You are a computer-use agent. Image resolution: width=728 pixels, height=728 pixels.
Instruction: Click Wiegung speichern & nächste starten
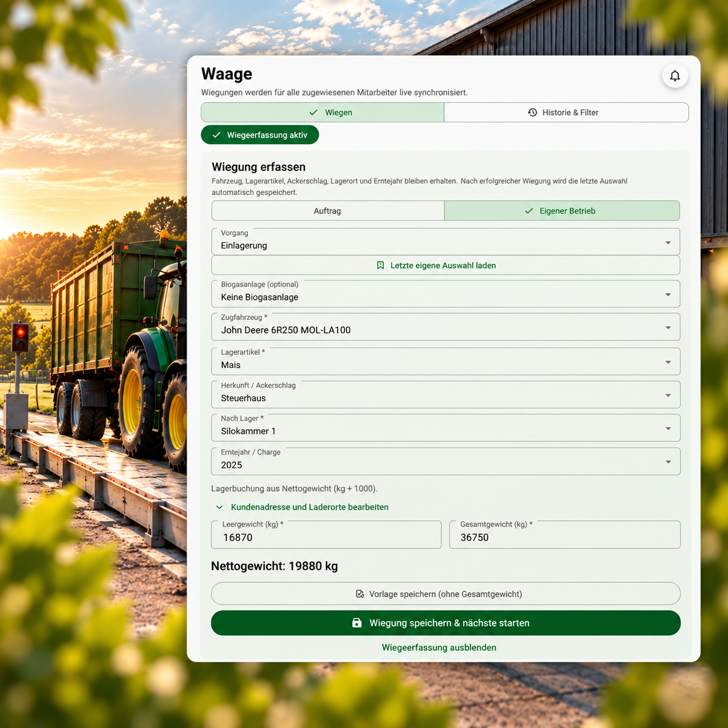click(x=446, y=623)
